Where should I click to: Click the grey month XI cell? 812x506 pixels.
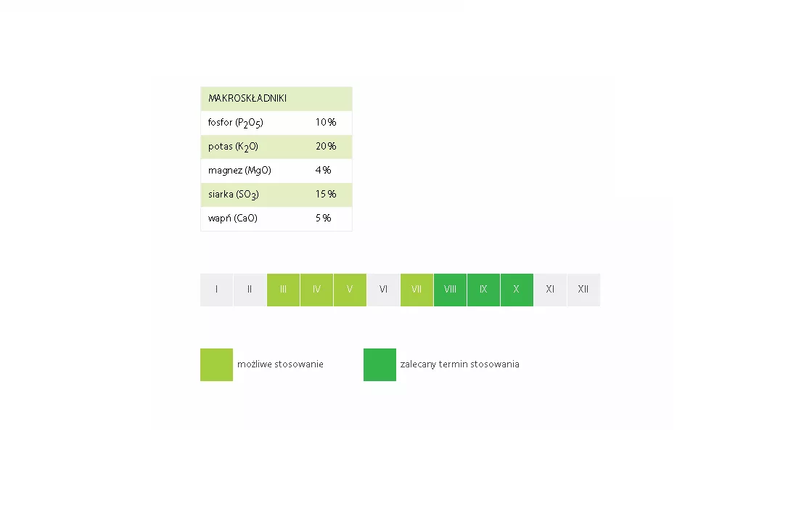click(x=550, y=290)
